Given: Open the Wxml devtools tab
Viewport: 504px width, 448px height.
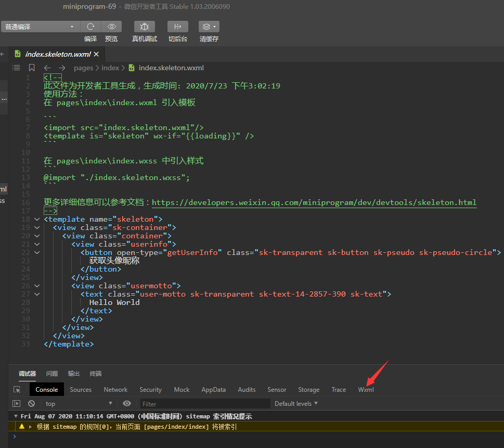Looking at the screenshot, I should (x=366, y=390).
